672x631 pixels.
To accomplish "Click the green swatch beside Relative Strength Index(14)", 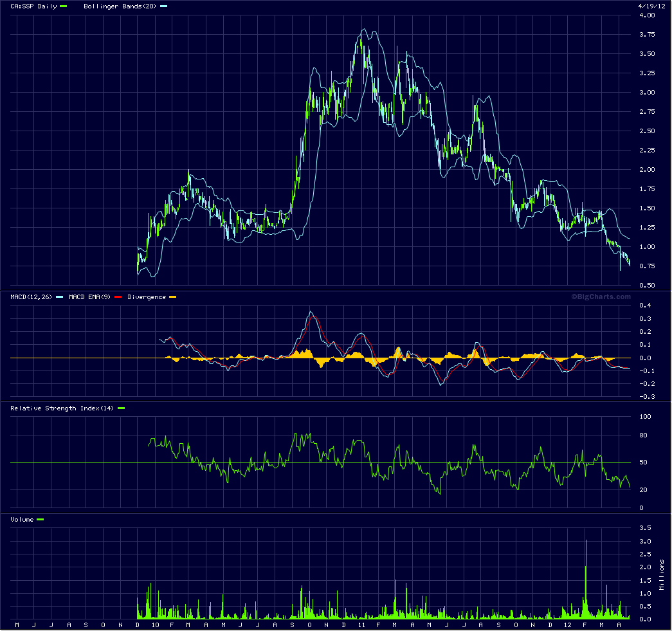I will click(122, 408).
